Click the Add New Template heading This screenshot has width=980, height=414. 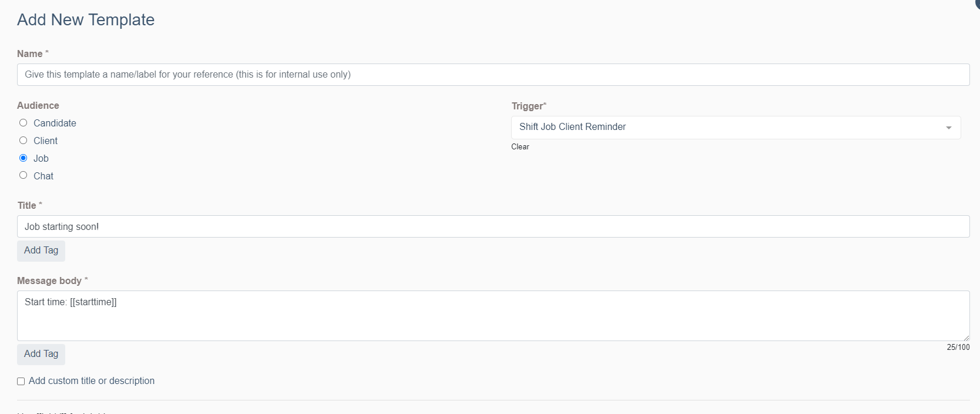click(x=86, y=20)
